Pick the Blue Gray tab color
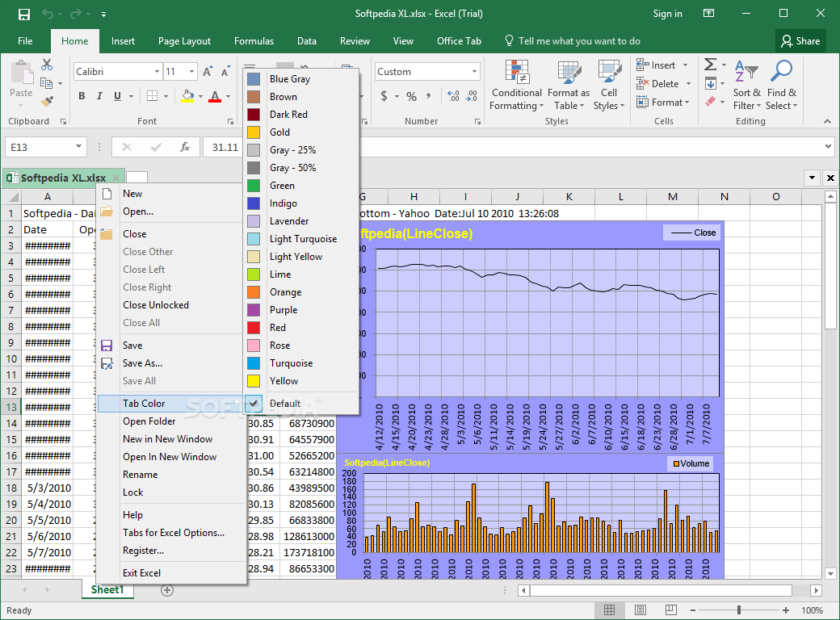The height and width of the screenshot is (620, 840). 301,78
